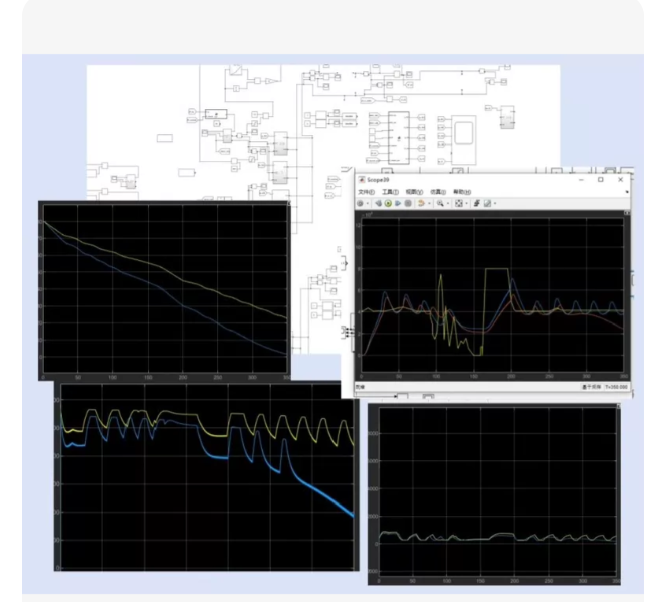This screenshot has width=653, height=602.
Task: Click the Scope39 title text
Action: pos(378,180)
